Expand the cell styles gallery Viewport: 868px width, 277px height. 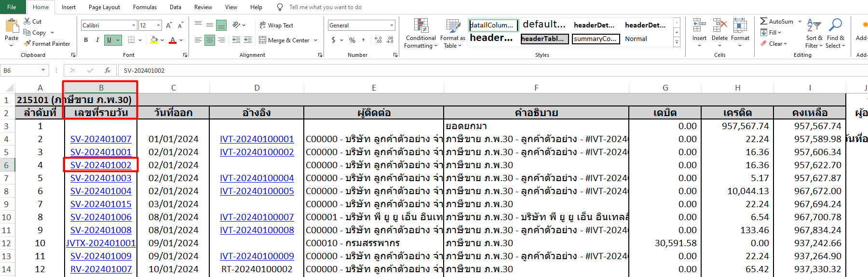click(677, 42)
